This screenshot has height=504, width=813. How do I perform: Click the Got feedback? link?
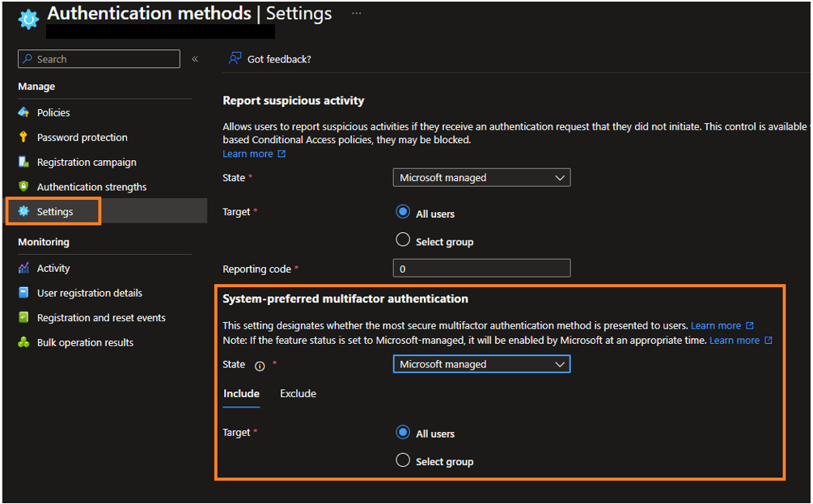279,59
